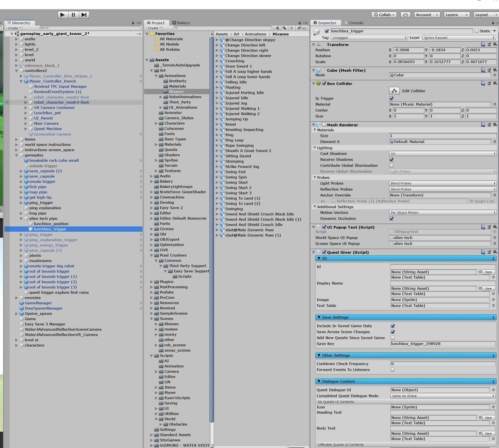Open Anchor Override object picker circle
Viewport: 499px width, 448px height.
[x=495, y=195]
